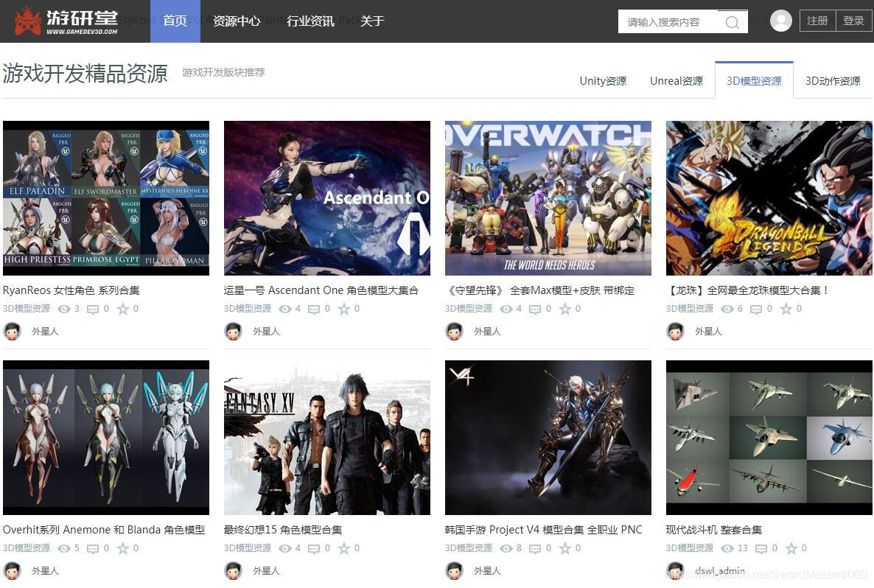Star the Ascendant One card
Viewport: 874px width, 588px height.
point(344,309)
